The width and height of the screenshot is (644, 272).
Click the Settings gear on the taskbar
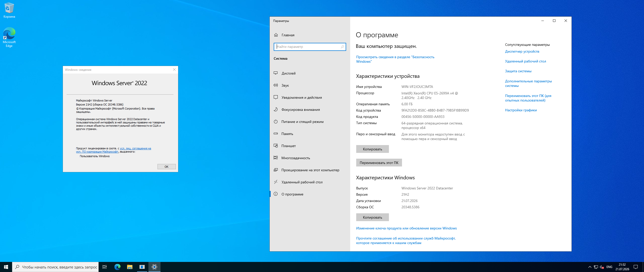154,267
